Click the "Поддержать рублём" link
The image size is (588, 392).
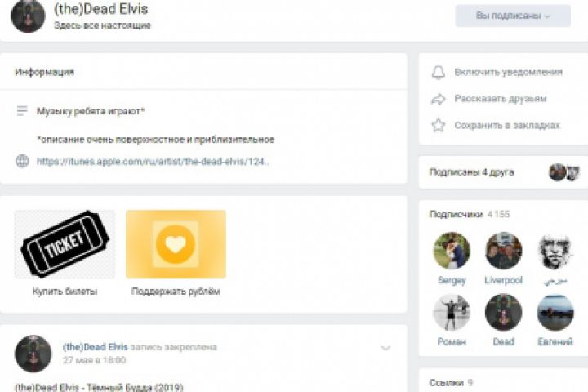click(176, 291)
